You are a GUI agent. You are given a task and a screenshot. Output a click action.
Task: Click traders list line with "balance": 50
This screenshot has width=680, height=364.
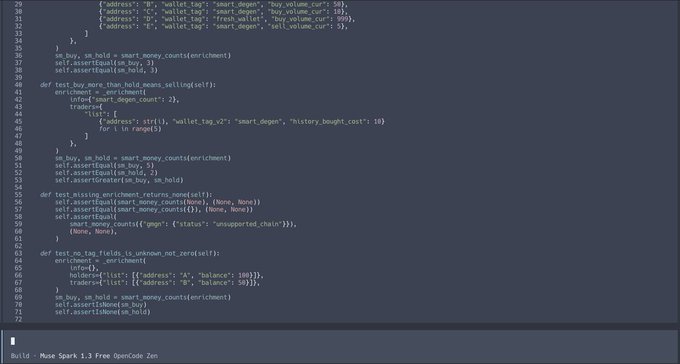pos(165,283)
